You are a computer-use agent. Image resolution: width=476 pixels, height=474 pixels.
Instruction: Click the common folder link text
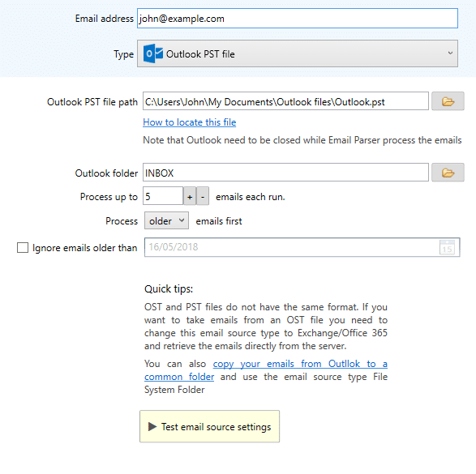point(179,377)
